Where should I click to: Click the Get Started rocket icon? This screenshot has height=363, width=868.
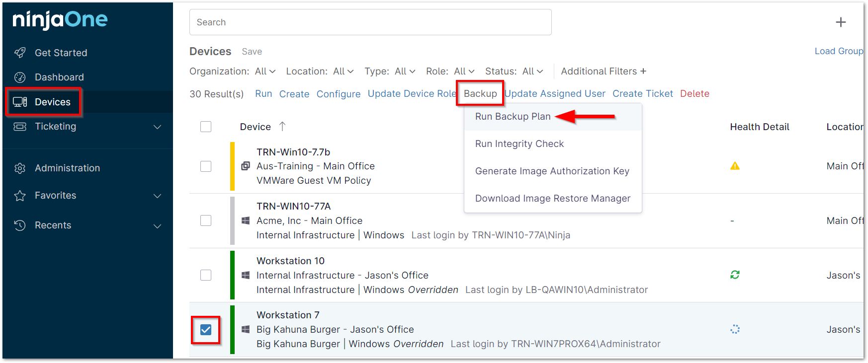tap(20, 53)
